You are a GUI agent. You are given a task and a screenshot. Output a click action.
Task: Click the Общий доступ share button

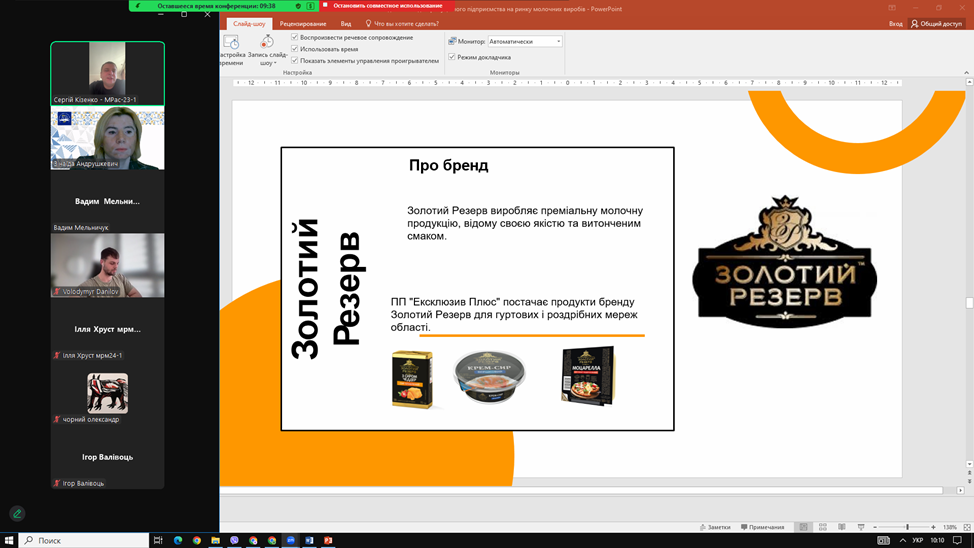point(937,24)
